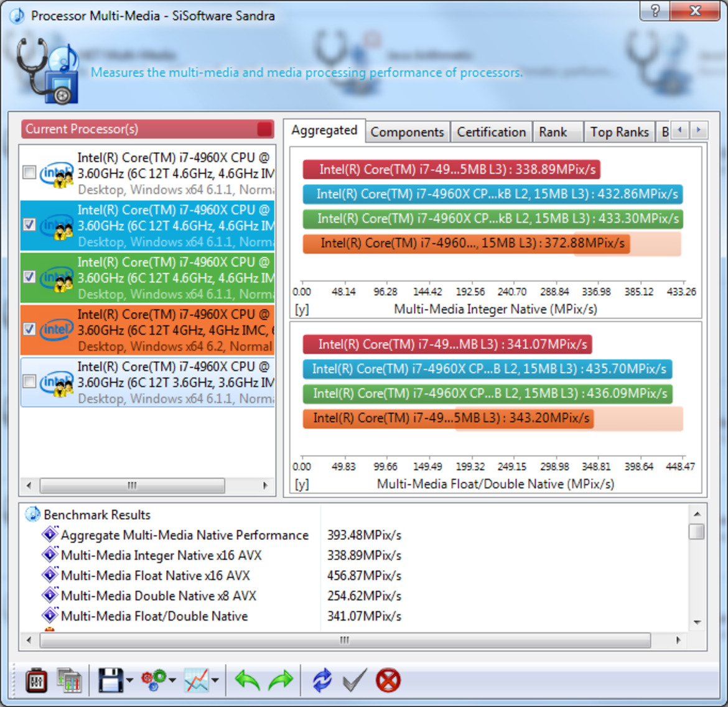Screen dimensions: 728x707
Task: Refresh the benchmark with blue arrows icon
Action: [x=322, y=680]
